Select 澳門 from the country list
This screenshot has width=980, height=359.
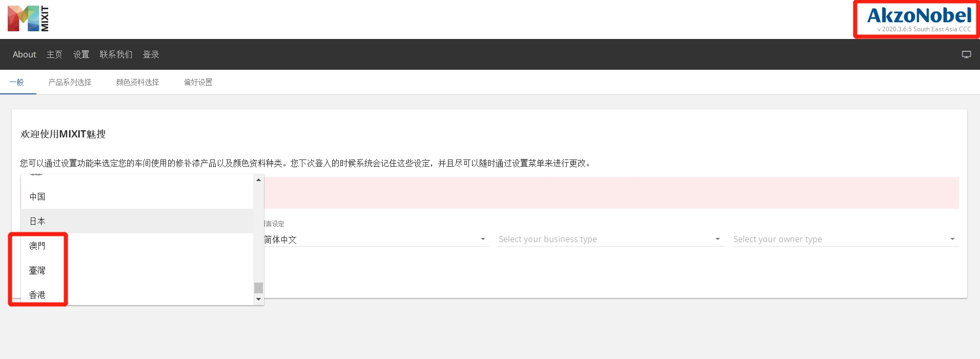tap(37, 246)
